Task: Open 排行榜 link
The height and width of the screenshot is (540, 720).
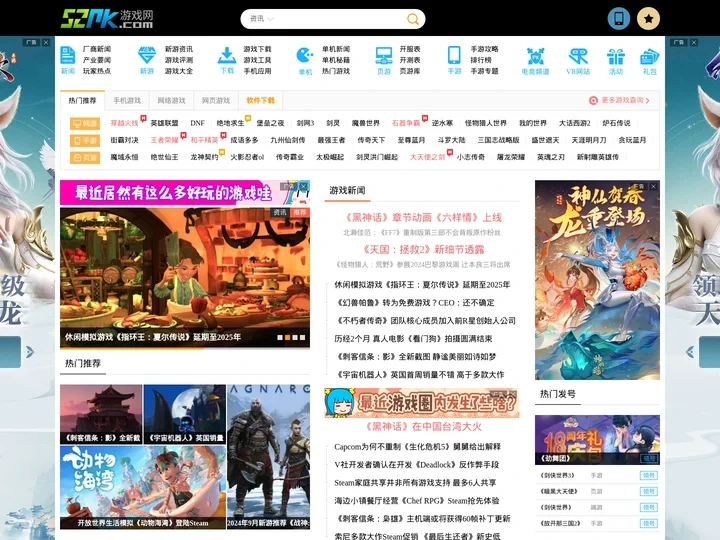Action: pos(481,60)
